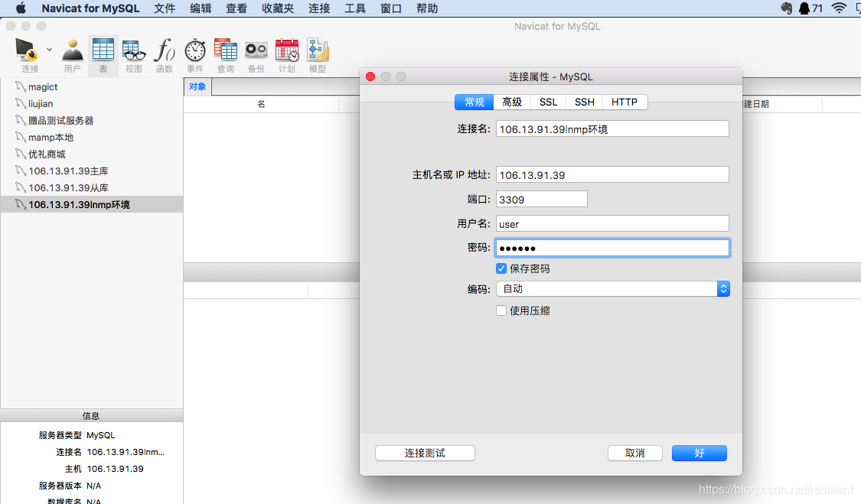The image size is (861, 504).
Task: Select the 赠品测试服务器 connection
Action: pyautogui.click(x=92, y=120)
